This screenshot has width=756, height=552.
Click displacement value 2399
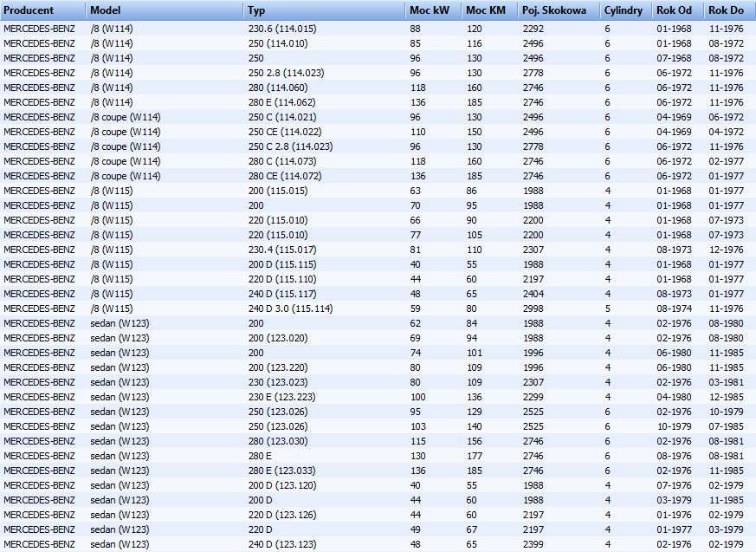pos(533,544)
